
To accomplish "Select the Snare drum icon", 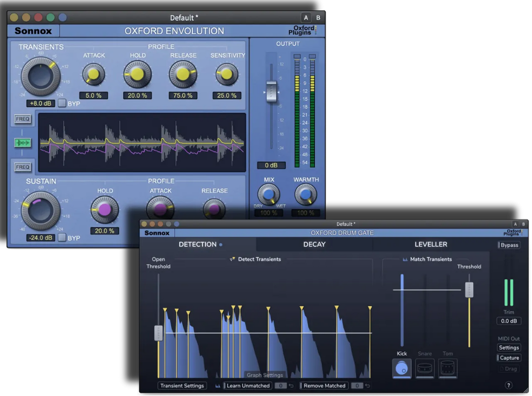I will point(424,369).
